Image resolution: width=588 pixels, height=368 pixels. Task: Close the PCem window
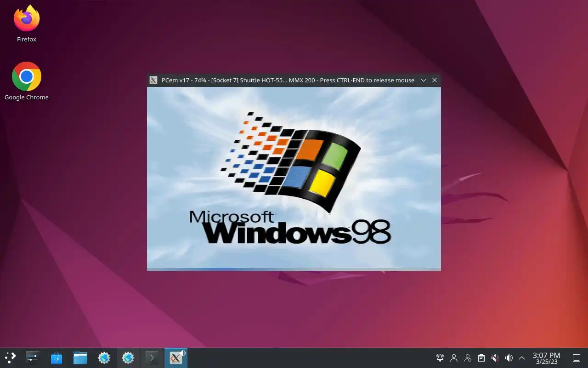[x=435, y=80]
